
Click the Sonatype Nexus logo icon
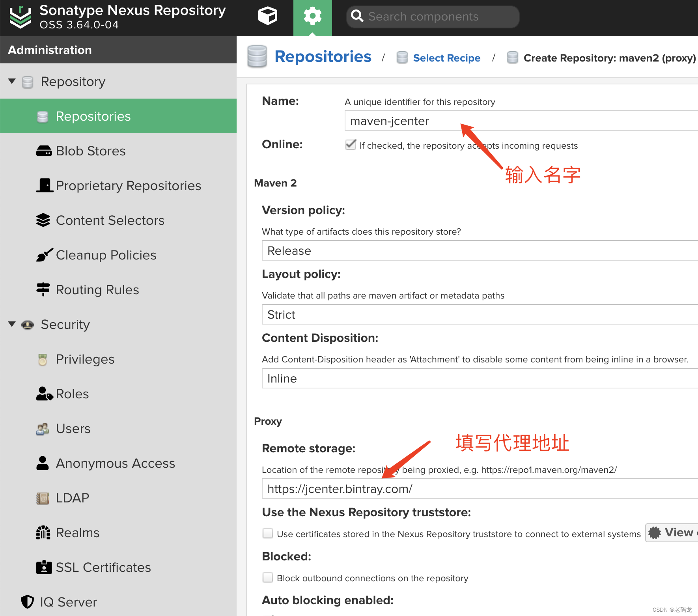tap(20, 17)
